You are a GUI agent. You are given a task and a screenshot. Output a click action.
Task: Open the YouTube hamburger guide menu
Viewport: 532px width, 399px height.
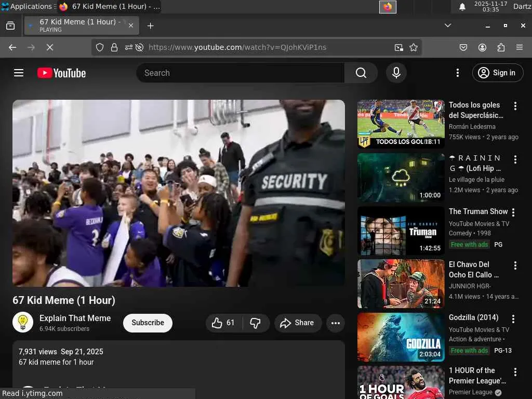pyautogui.click(x=19, y=73)
